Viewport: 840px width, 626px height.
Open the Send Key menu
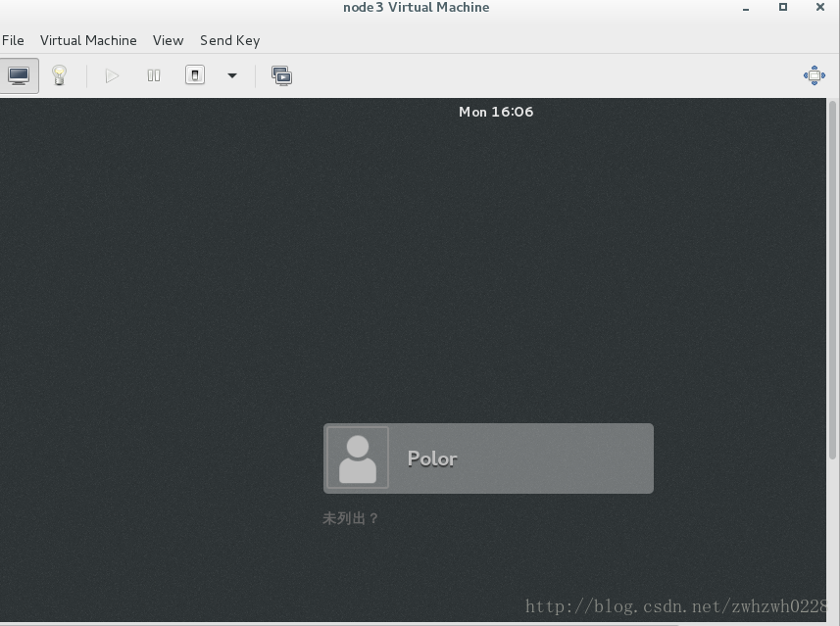pos(229,41)
